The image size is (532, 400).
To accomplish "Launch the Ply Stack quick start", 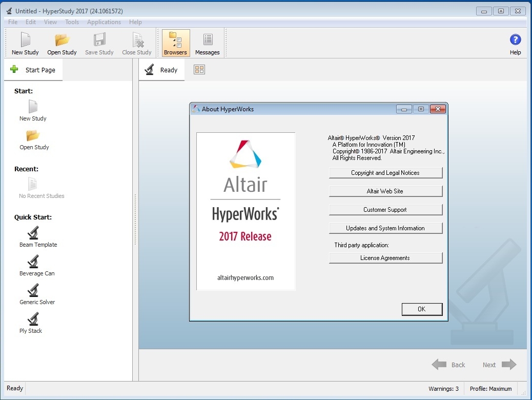I will 31,323.
